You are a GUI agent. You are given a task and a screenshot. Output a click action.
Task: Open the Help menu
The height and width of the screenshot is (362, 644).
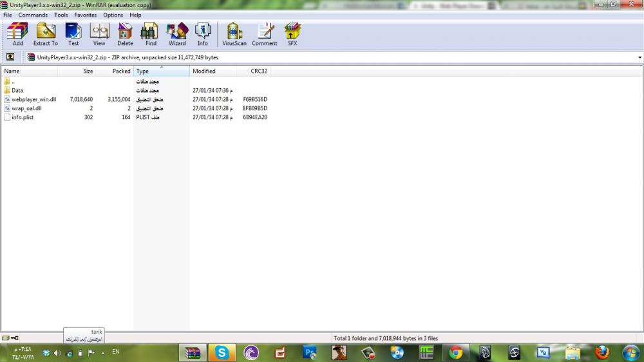tap(135, 15)
